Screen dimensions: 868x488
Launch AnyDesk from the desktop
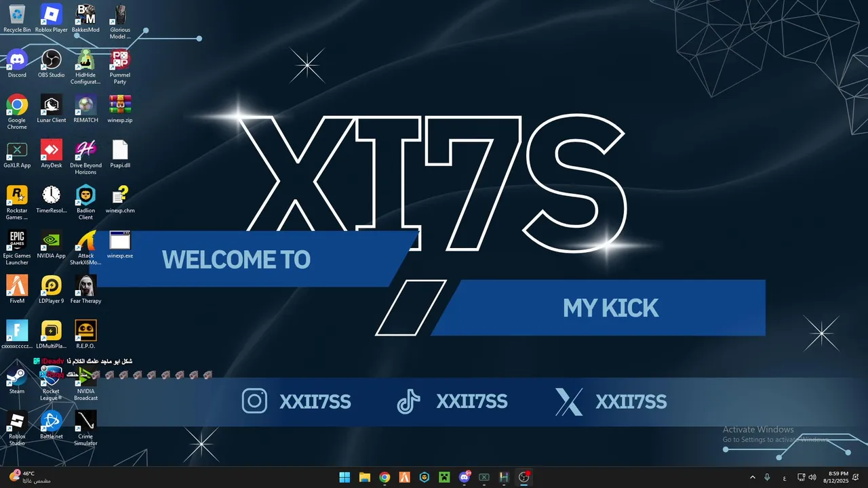52,155
